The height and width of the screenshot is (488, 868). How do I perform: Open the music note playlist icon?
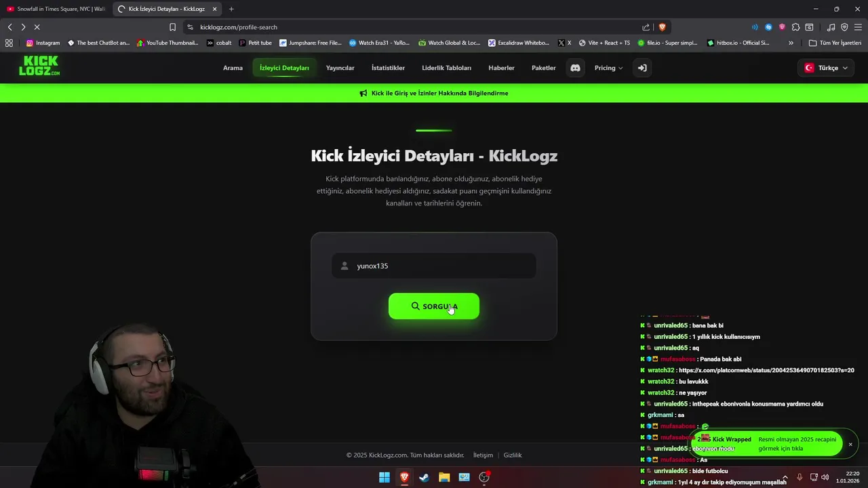(831, 27)
